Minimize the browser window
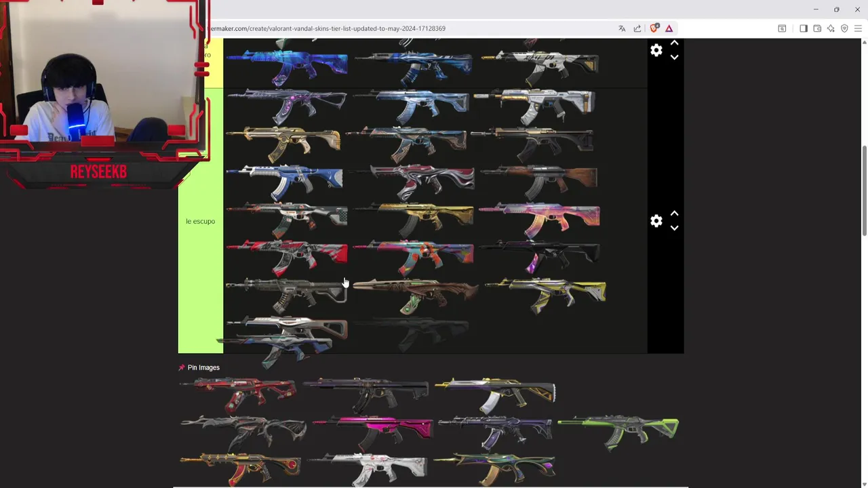The image size is (868, 488). click(816, 9)
